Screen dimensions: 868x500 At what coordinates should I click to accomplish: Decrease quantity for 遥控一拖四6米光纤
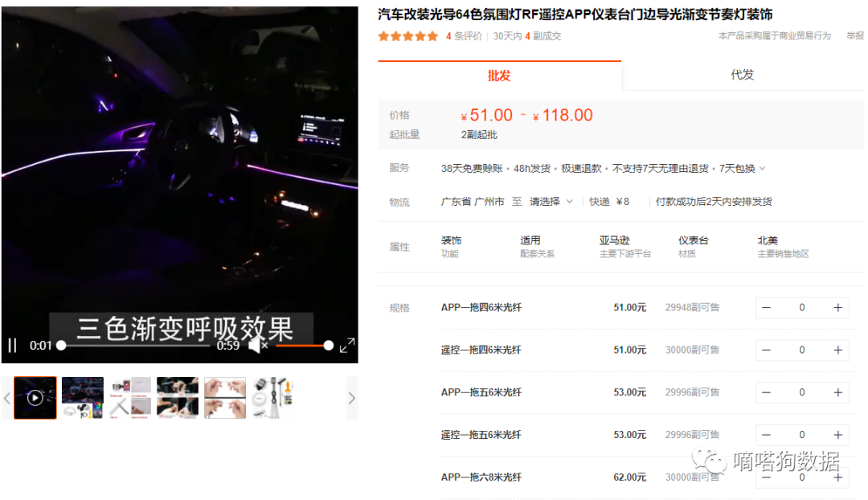point(766,350)
